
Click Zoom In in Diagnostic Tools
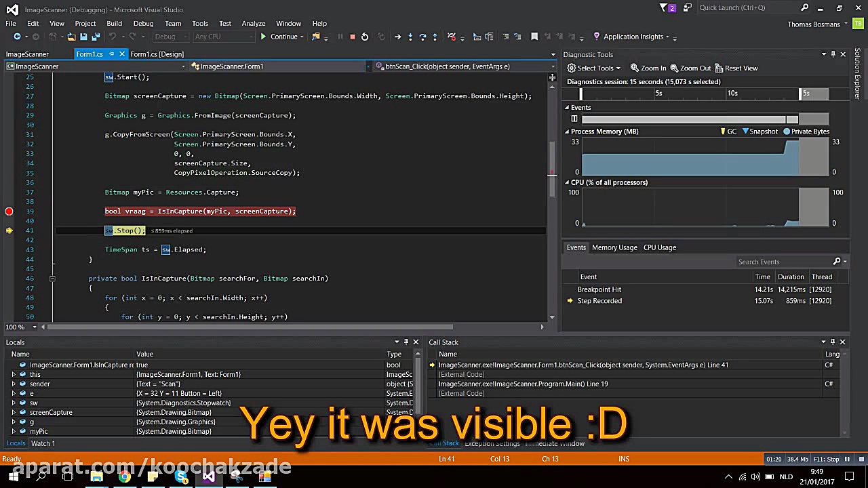[648, 68]
